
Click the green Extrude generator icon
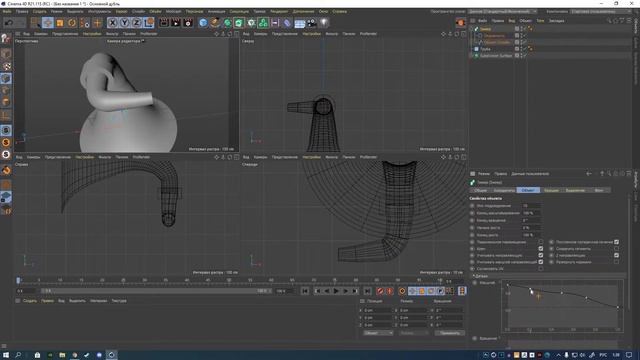click(239, 23)
